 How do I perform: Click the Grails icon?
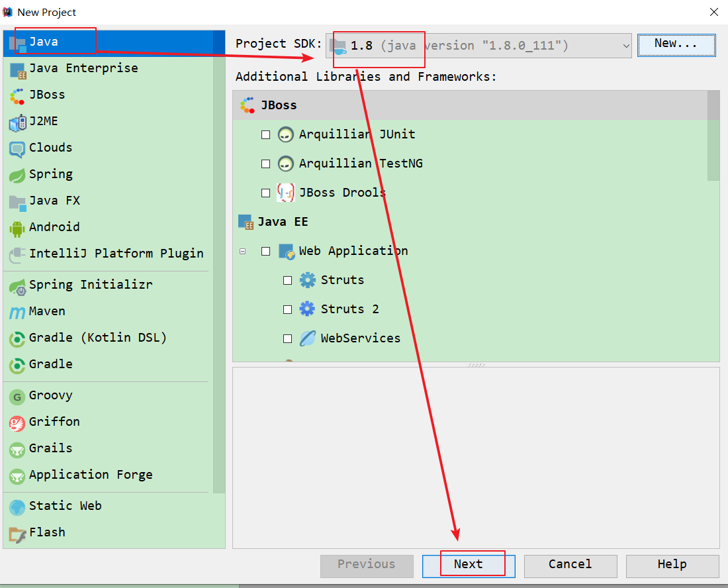pos(17,450)
